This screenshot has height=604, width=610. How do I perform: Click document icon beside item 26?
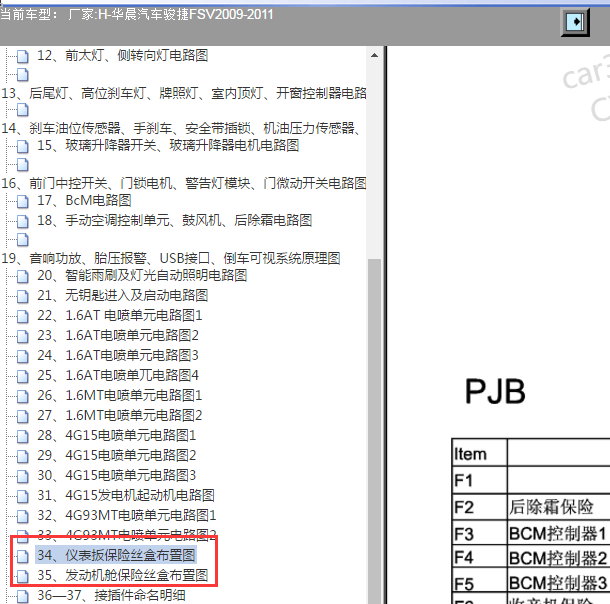tap(23, 396)
